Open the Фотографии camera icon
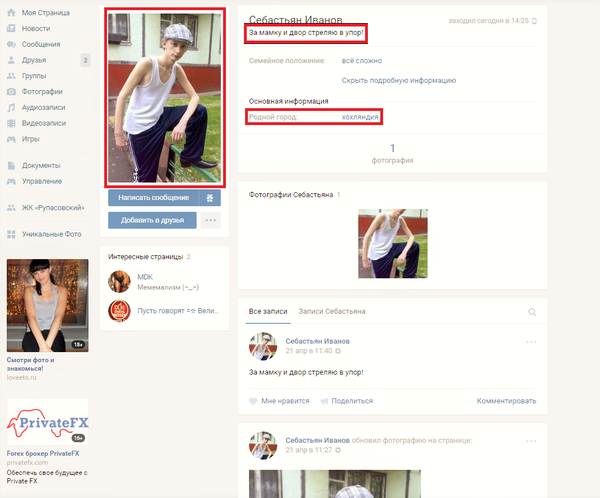The width and height of the screenshot is (600, 498). click(11, 91)
